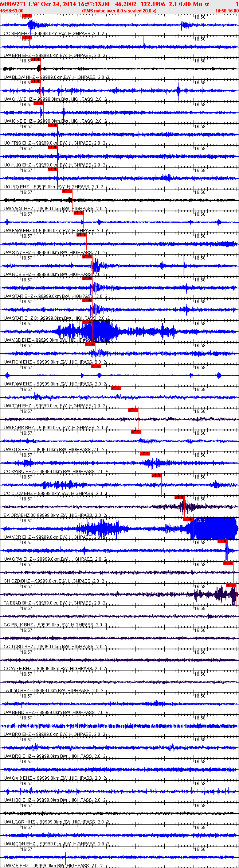
Task: Click the 'CC TCBU BHZ' station label
Action: (x=19, y=647)
